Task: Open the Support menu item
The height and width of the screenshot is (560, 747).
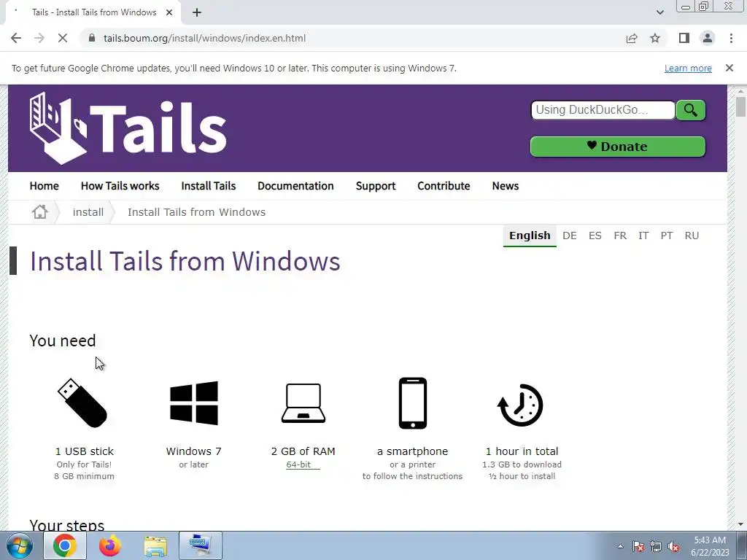Action: click(x=376, y=186)
